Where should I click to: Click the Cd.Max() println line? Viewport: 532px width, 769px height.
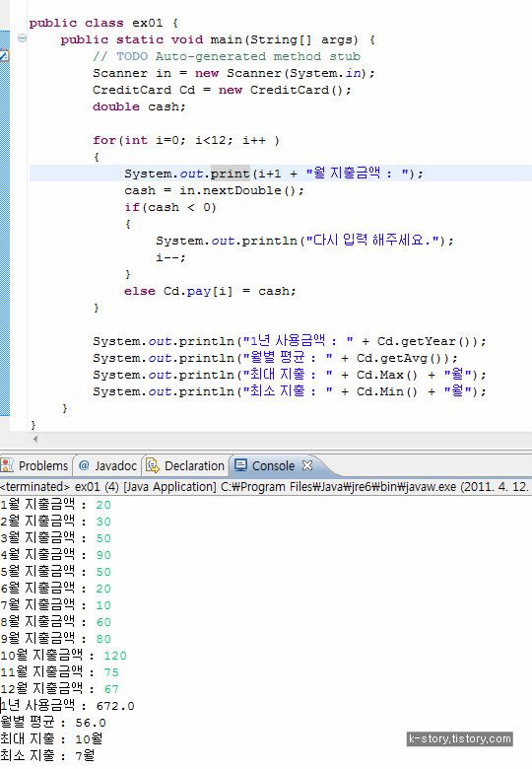(x=290, y=375)
